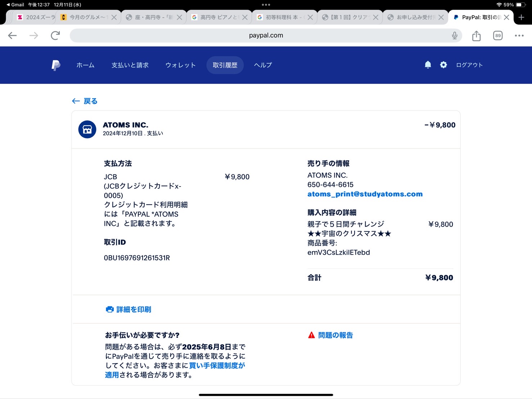532x399 pixels.
Task: Open the browser three-dot more menu
Action: pyautogui.click(x=519, y=35)
